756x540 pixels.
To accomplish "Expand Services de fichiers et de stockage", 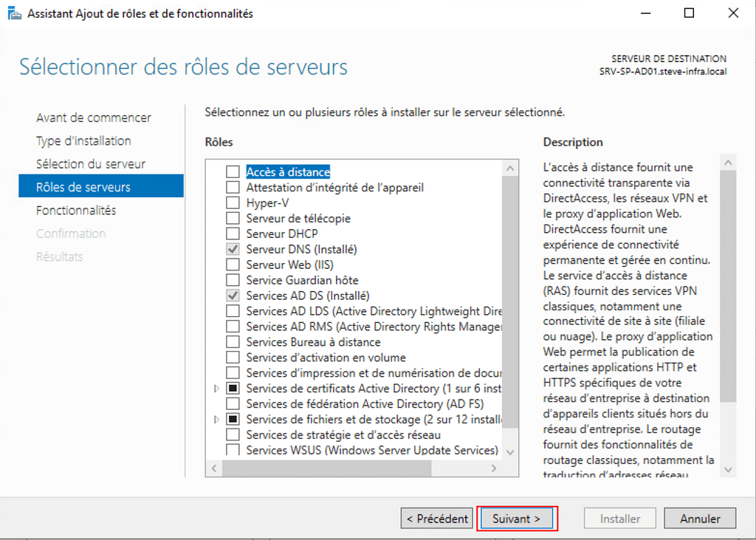I will 216,420.
